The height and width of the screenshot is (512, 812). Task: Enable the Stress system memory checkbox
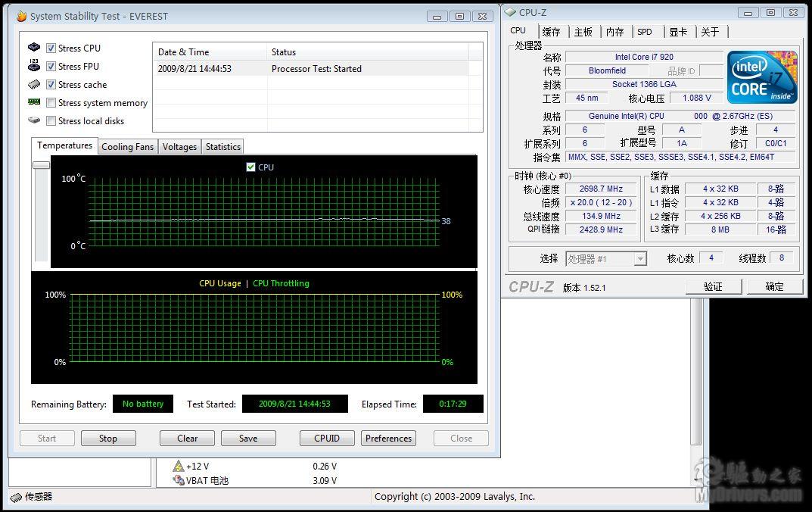(50, 102)
